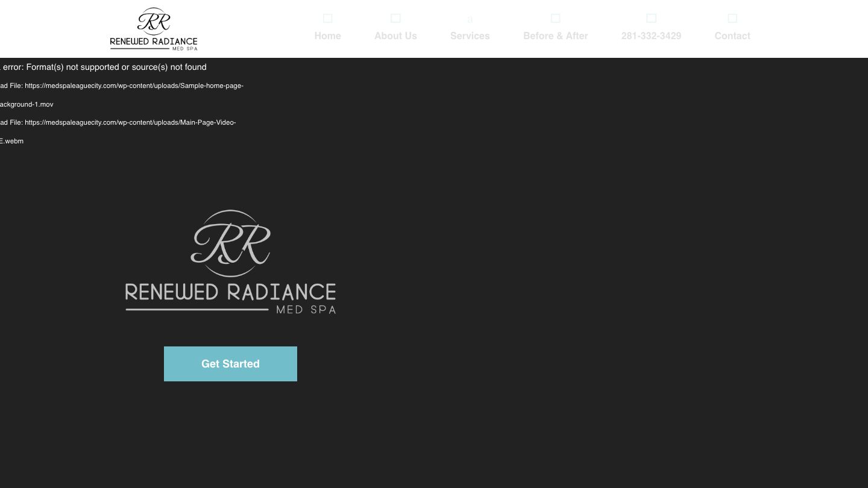Click the Renewed Radiance Med Spa wordmark
868x488 pixels.
[230, 296]
